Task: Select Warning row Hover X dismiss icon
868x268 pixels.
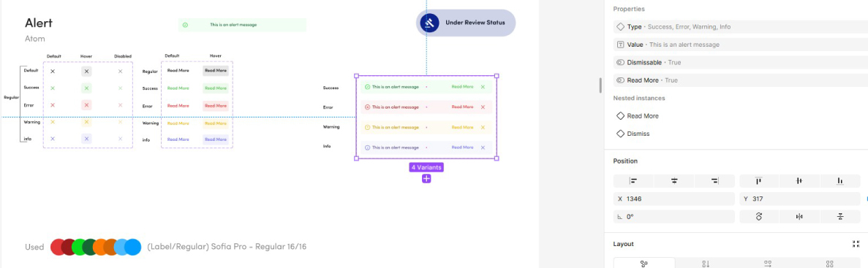Action: (x=86, y=122)
